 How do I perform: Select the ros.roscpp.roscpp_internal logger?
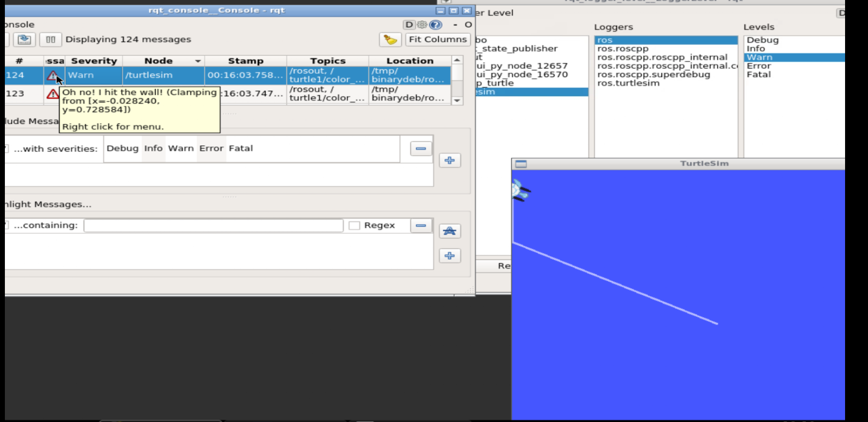(x=662, y=58)
